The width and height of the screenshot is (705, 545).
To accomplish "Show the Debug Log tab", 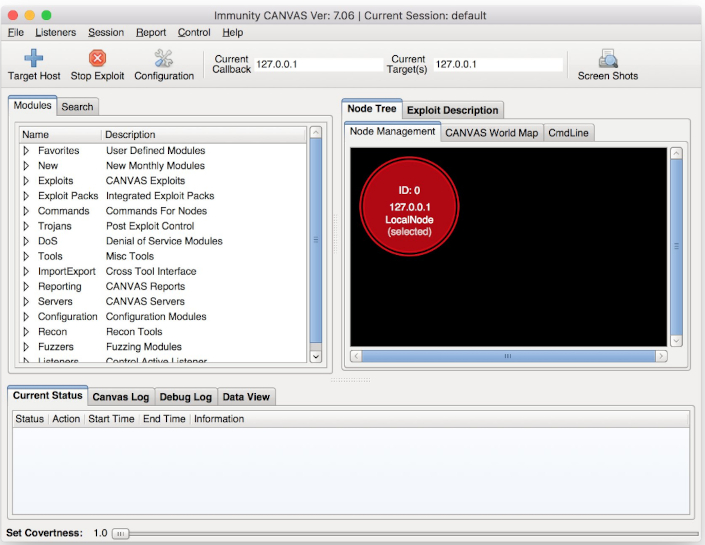I will click(x=185, y=397).
